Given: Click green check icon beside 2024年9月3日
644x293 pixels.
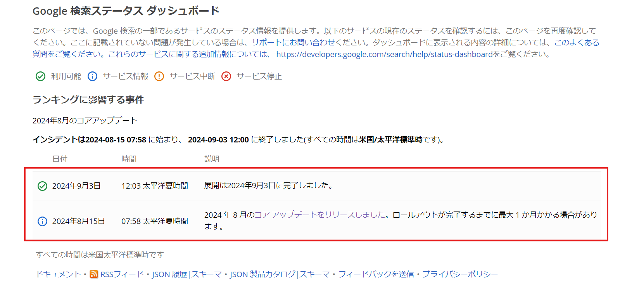Looking at the screenshot, I should 42,186.
